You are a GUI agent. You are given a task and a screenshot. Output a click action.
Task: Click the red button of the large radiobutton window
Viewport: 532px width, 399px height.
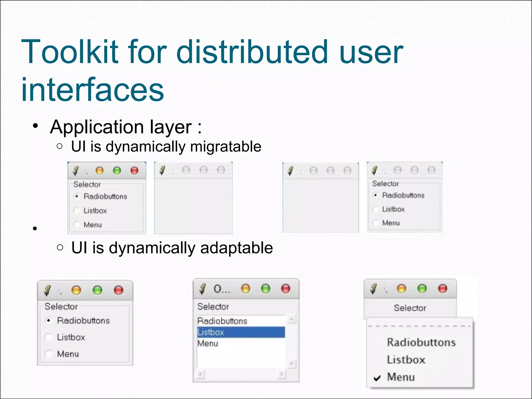118,290
